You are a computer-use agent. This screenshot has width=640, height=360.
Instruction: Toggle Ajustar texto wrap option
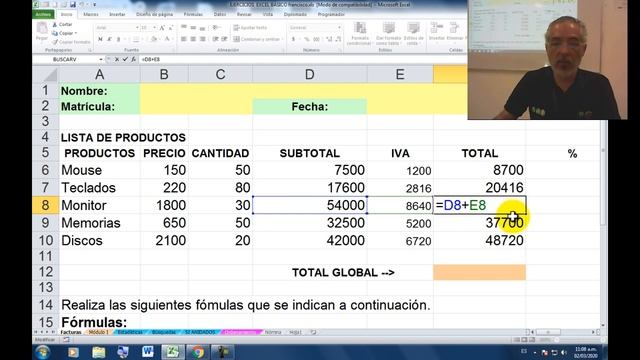(250, 27)
